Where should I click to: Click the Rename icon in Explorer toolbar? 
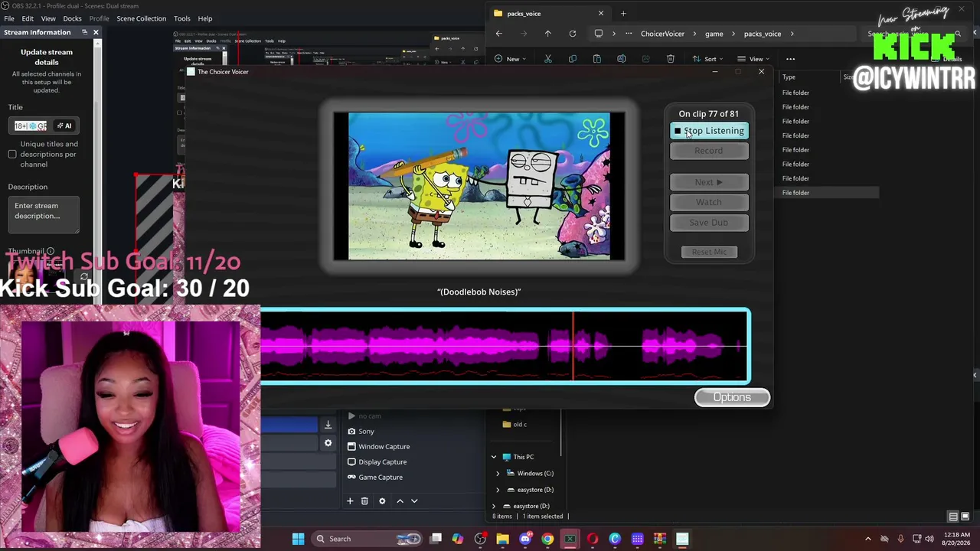[621, 59]
